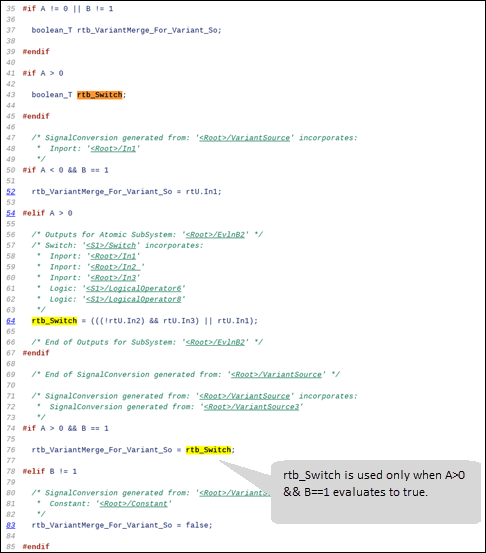The width and height of the screenshot is (486, 553).
Task: Follow <Root>/VariantSource link on line 69
Action: coord(277,375)
